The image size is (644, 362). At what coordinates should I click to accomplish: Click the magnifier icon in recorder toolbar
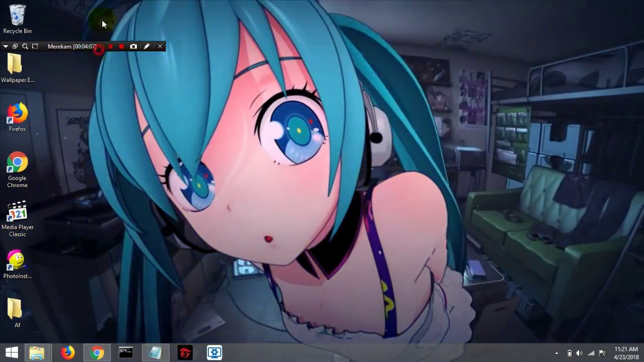(25, 46)
